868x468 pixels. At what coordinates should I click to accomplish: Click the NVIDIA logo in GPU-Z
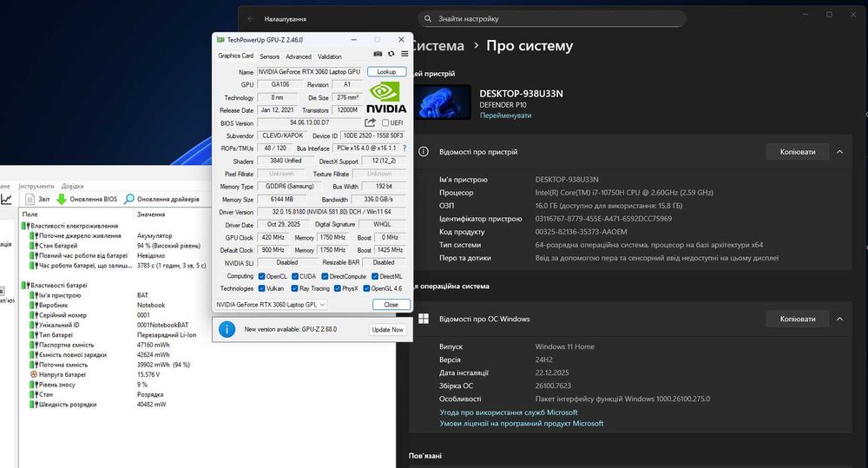pyautogui.click(x=386, y=97)
